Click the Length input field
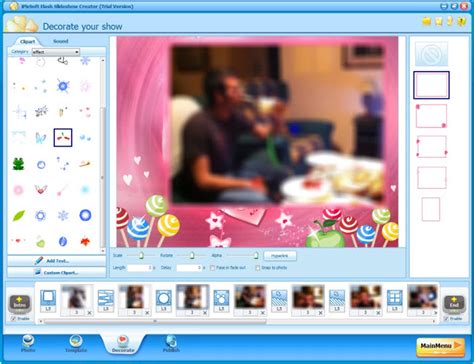Screen dimensions: 474x364 tap(140, 268)
